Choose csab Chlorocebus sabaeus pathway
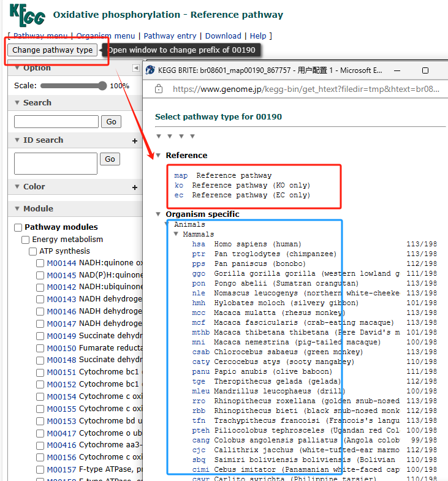Screen dimensions: 448x481 201,352
